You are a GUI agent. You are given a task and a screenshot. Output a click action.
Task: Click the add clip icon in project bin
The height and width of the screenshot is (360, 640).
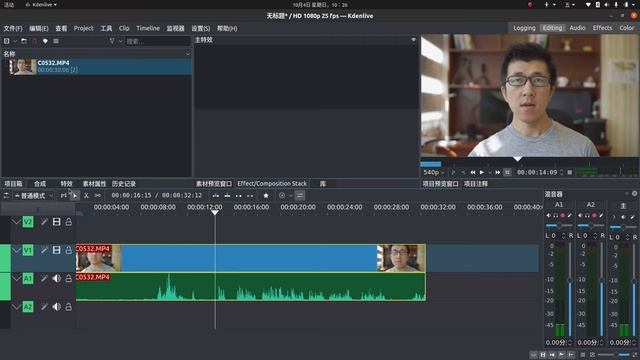tap(7, 41)
